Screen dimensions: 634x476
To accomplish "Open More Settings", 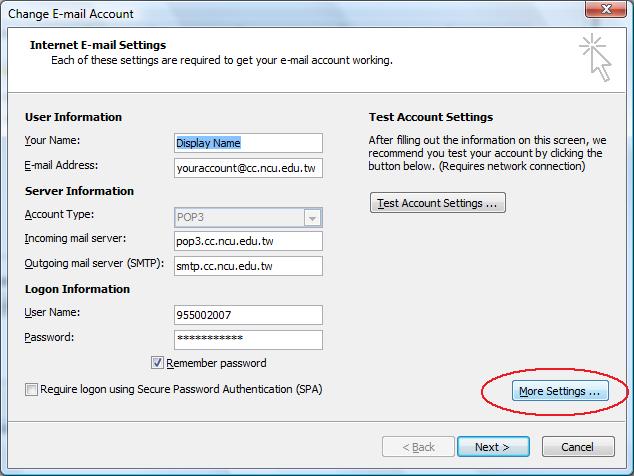I will pyautogui.click(x=559, y=391).
